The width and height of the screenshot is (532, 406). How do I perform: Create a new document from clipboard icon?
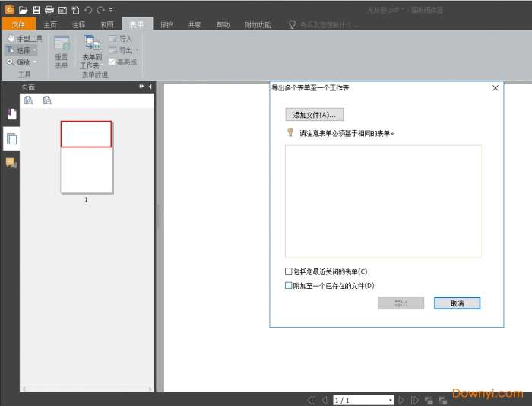click(75, 10)
